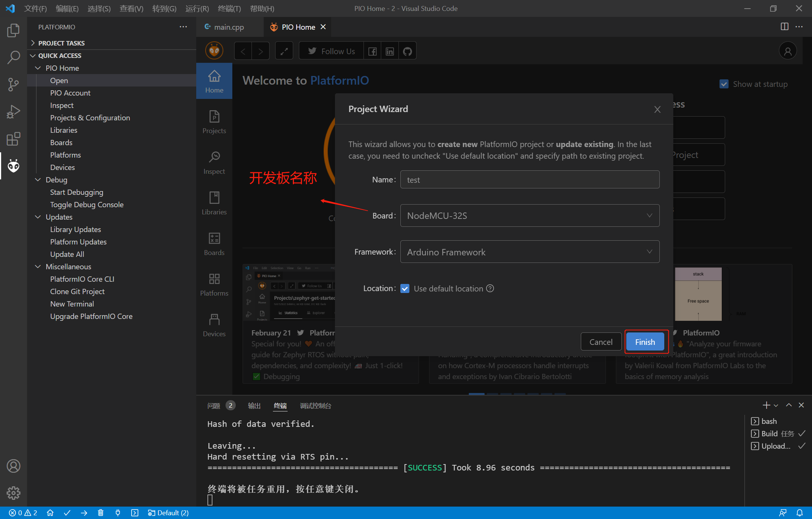The height and width of the screenshot is (519, 812).
Task: Open the 查看(V) menu
Action: (131, 8)
